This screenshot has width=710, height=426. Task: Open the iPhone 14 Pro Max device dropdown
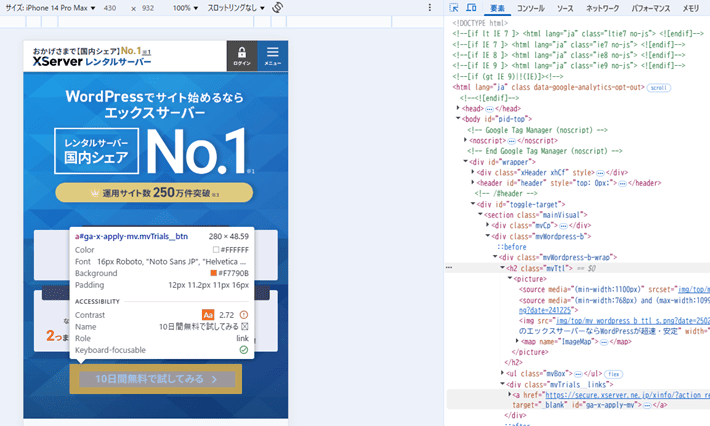point(50,8)
